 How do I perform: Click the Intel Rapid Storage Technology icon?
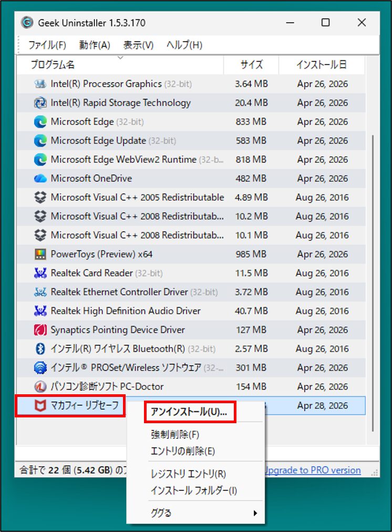pyautogui.click(x=40, y=103)
